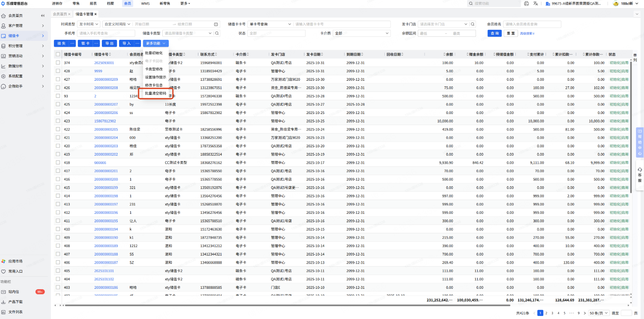The height and width of the screenshot is (319, 644).
Task: Select the checkbox for row 426
Action: click(58, 88)
